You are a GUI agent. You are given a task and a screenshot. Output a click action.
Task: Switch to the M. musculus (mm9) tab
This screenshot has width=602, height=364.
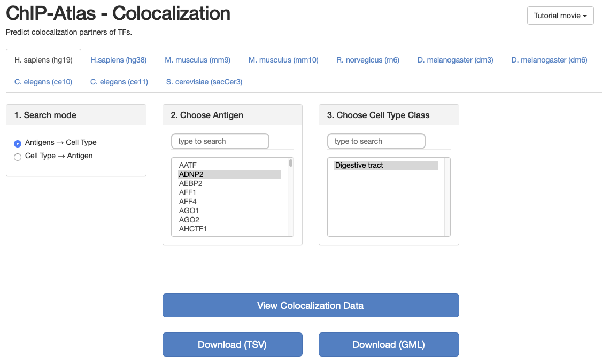197,60
